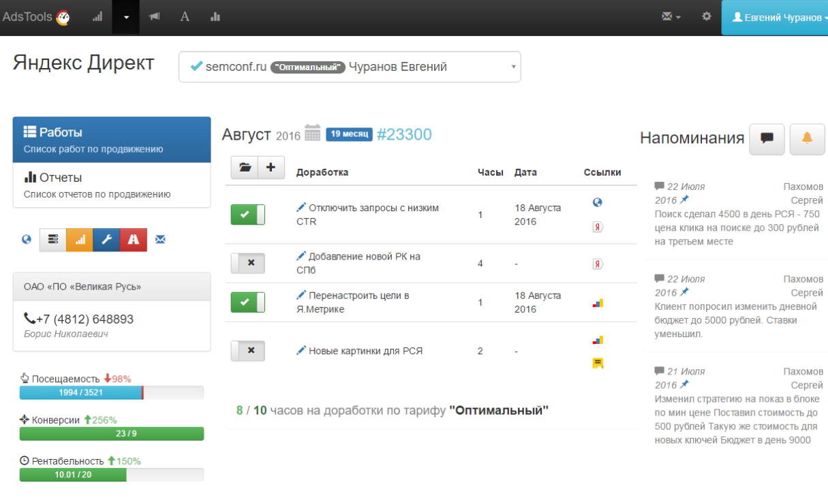Image resolution: width=828 pixels, height=504 pixels.
Task: Open the signal bars icon in the top navbar
Action: [97, 17]
